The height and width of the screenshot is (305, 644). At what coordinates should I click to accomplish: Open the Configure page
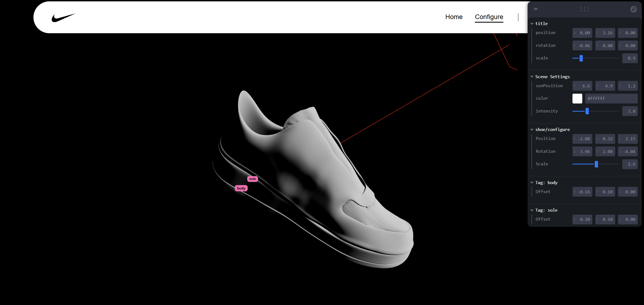(x=489, y=17)
